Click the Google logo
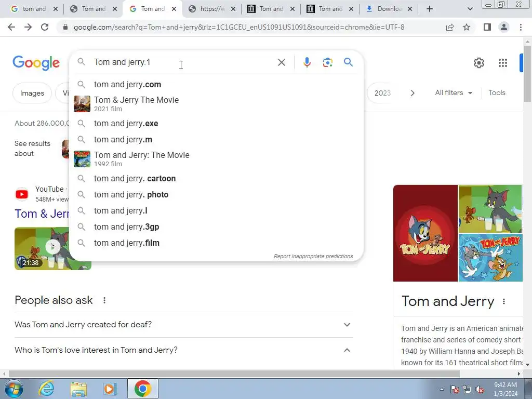The width and height of the screenshot is (532, 399). pyautogui.click(x=36, y=63)
